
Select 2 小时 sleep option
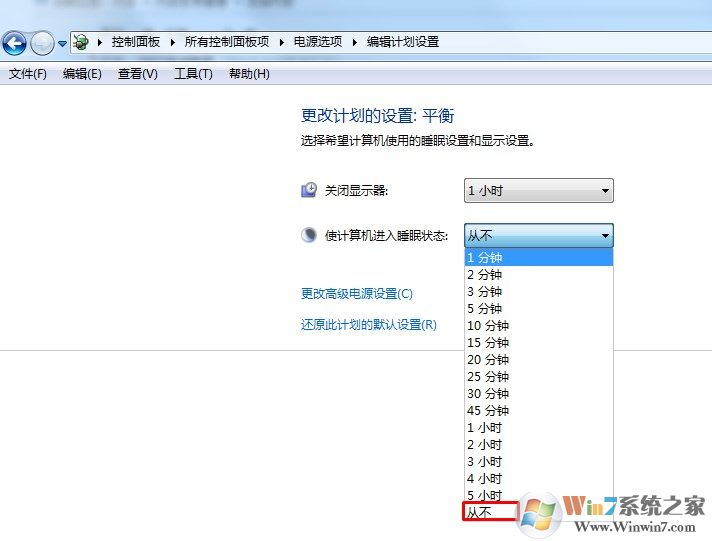(539, 444)
